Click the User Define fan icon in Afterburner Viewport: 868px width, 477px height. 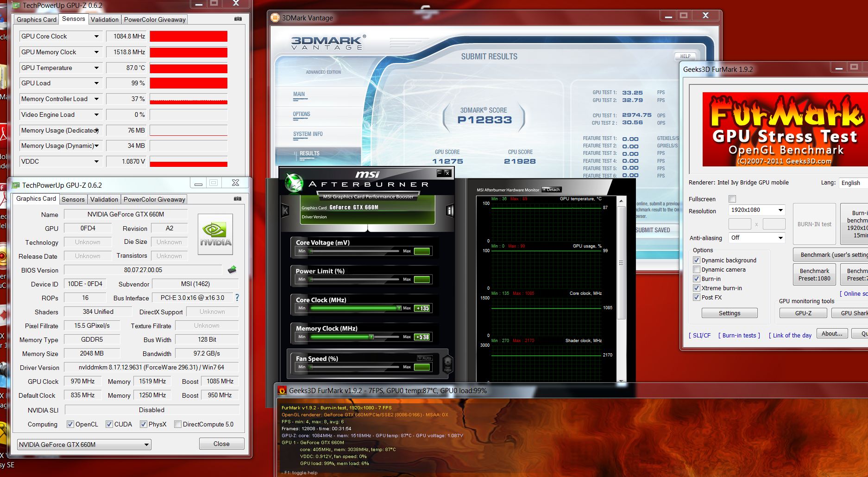[x=447, y=364]
